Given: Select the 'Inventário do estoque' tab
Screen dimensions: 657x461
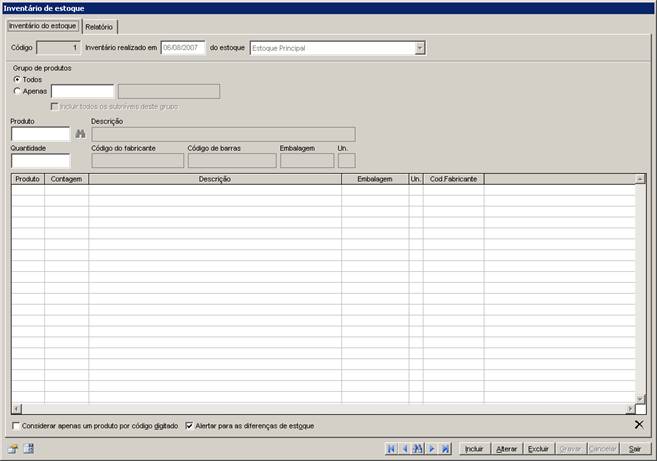Looking at the screenshot, I should click(x=42, y=26).
